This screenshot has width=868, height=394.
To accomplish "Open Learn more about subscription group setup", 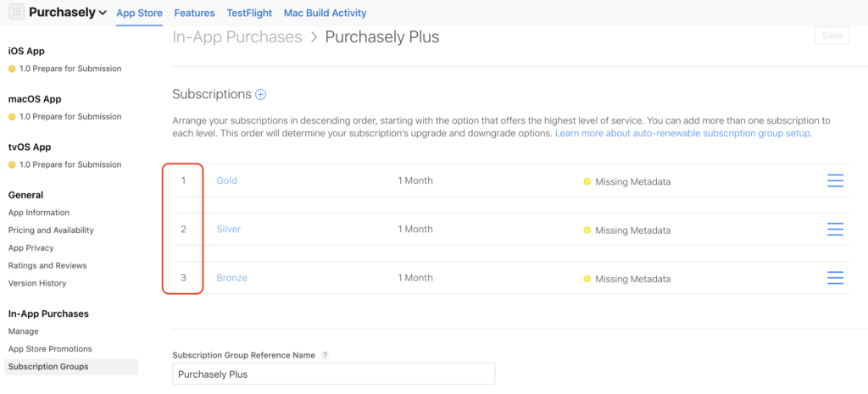I will coord(683,134).
